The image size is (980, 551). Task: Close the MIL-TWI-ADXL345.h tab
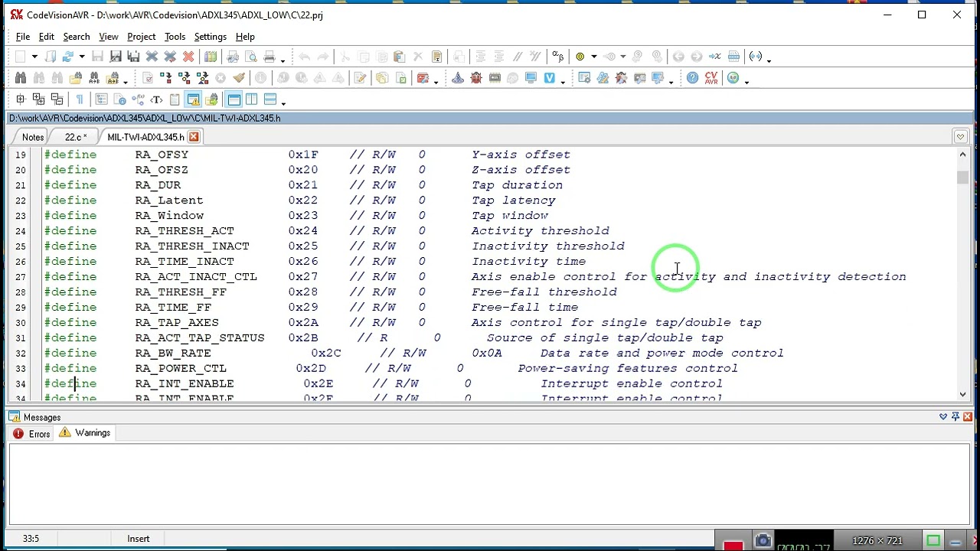194,137
